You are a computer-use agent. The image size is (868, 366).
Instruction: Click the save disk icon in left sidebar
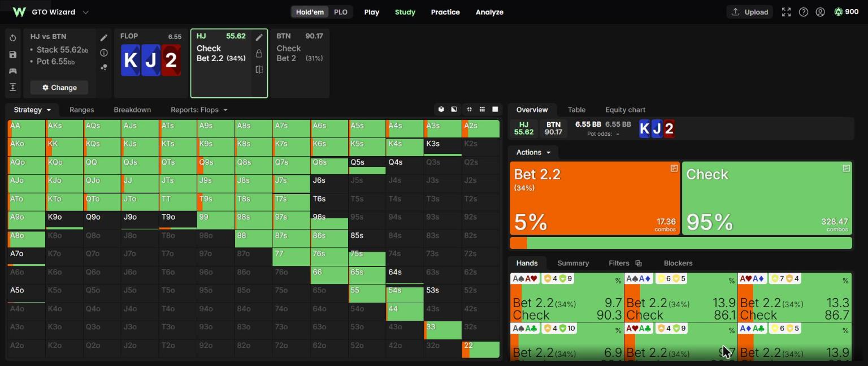coord(13,55)
